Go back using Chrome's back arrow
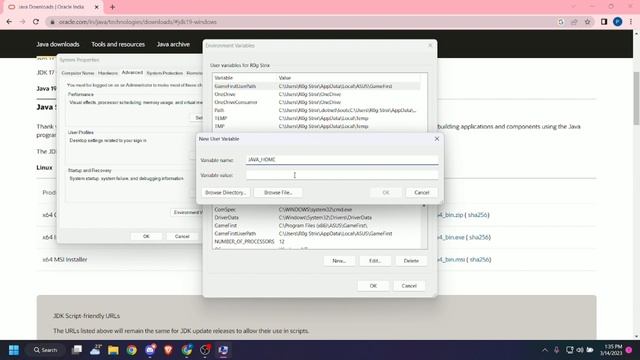 click(x=9, y=22)
